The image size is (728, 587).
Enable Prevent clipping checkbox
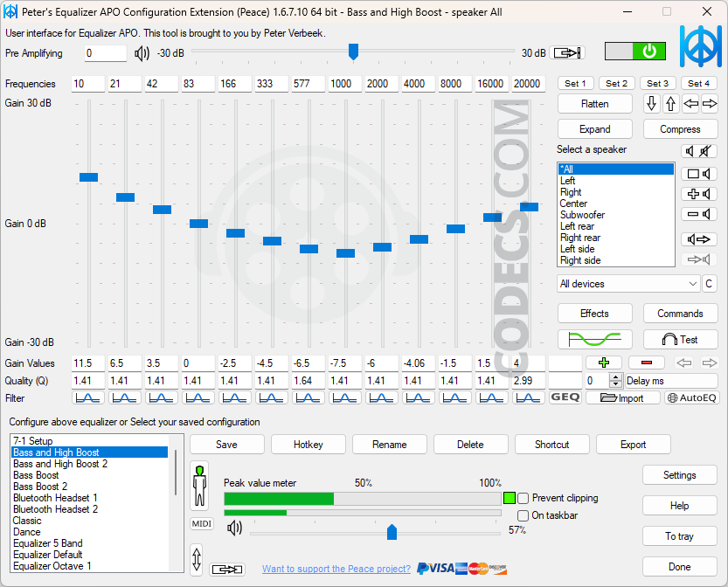point(523,499)
